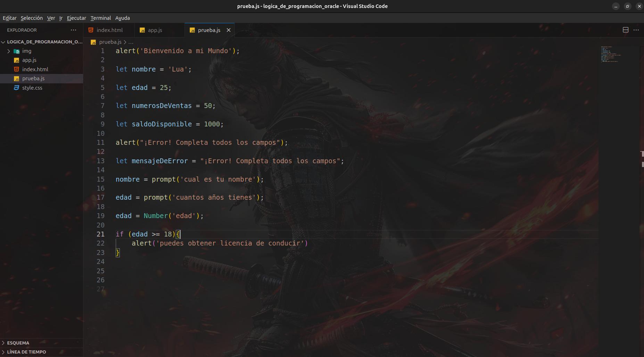This screenshot has width=644, height=357.
Task: Click the variable name nombre on line 3
Action: pyautogui.click(x=144, y=69)
